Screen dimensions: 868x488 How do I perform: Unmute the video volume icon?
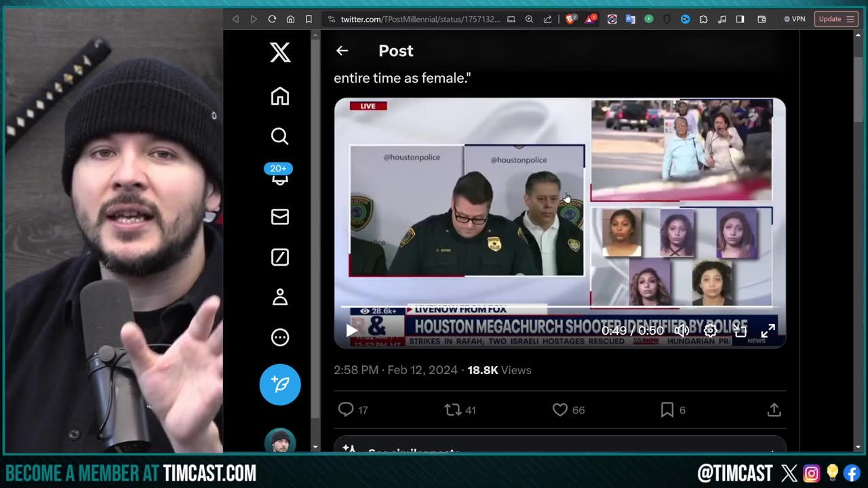click(681, 331)
